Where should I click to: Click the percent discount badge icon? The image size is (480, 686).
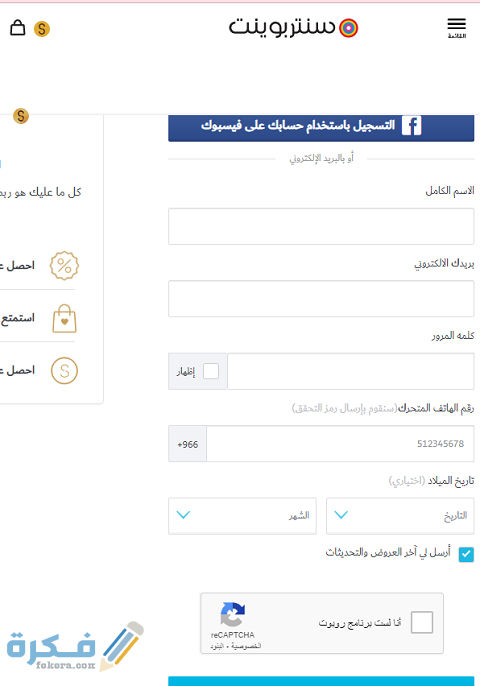tap(64, 266)
